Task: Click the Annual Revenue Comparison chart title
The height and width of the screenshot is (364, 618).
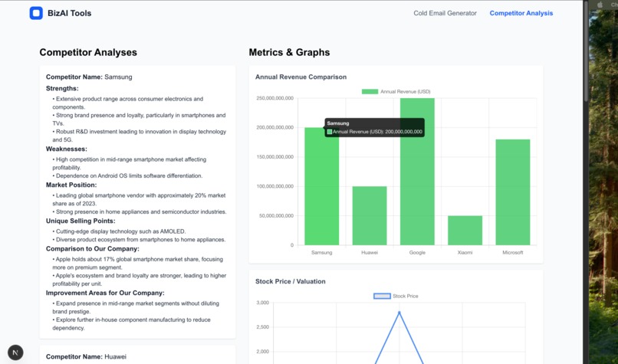Action: click(301, 77)
